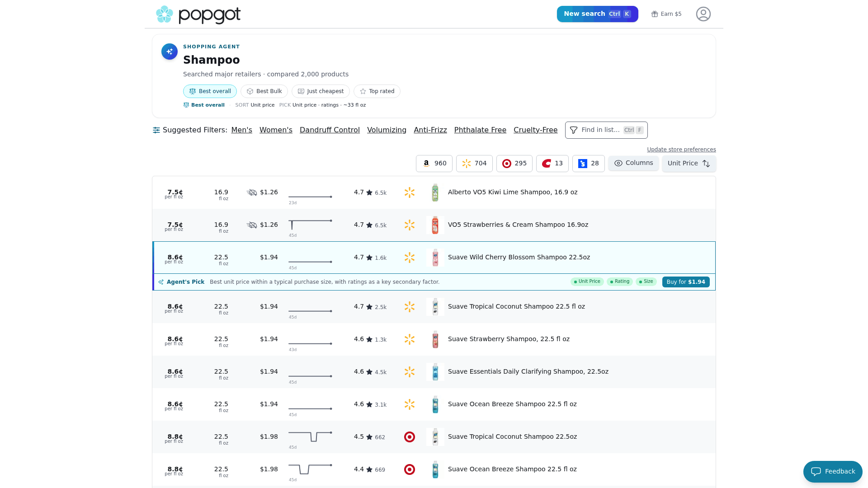Click the Suggested Filters sliders icon
Screen dimensions: 868x488
(156, 130)
